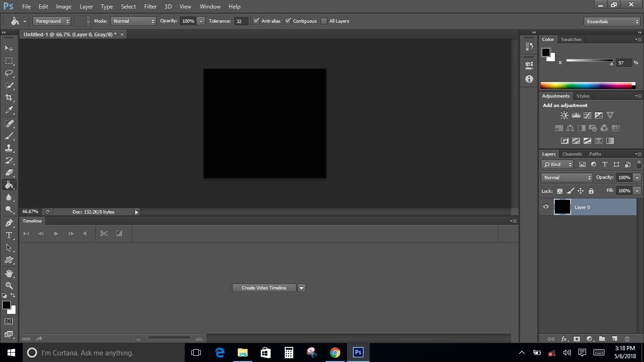Click the K slider in Color panel
This screenshot has height=362, width=644.
click(x=590, y=61)
